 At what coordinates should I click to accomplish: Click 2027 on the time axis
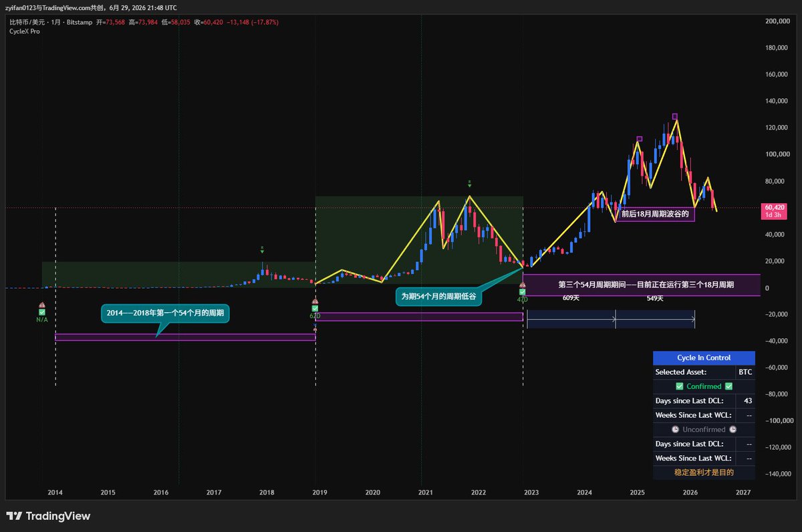point(743,493)
